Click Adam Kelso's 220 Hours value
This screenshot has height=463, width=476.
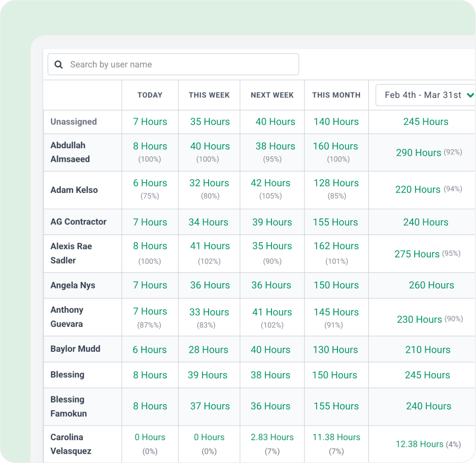pyautogui.click(x=418, y=189)
